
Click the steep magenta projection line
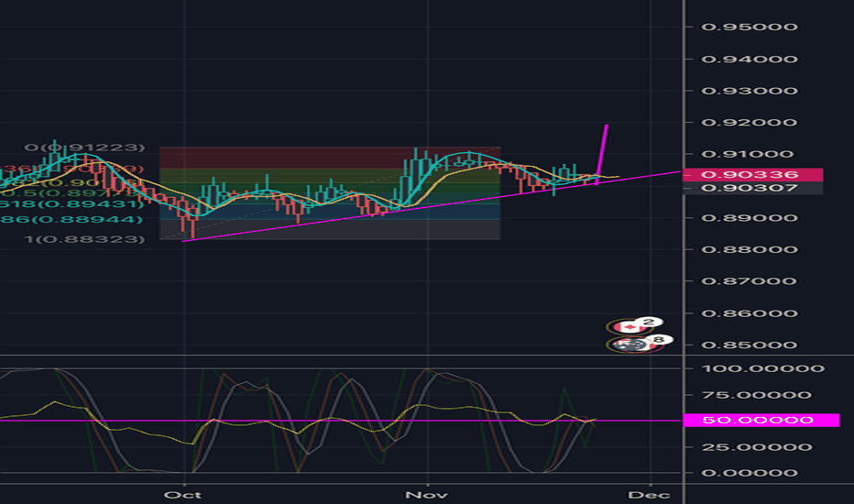(602, 151)
